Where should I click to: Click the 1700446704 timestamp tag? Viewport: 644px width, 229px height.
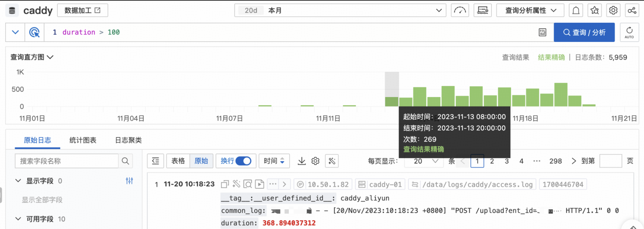pyautogui.click(x=563, y=184)
